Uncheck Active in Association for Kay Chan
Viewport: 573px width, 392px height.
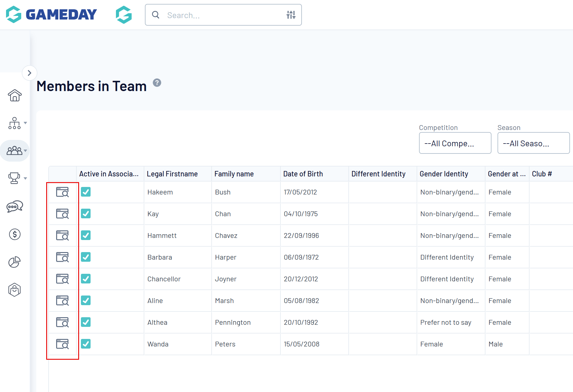point(86,214)
